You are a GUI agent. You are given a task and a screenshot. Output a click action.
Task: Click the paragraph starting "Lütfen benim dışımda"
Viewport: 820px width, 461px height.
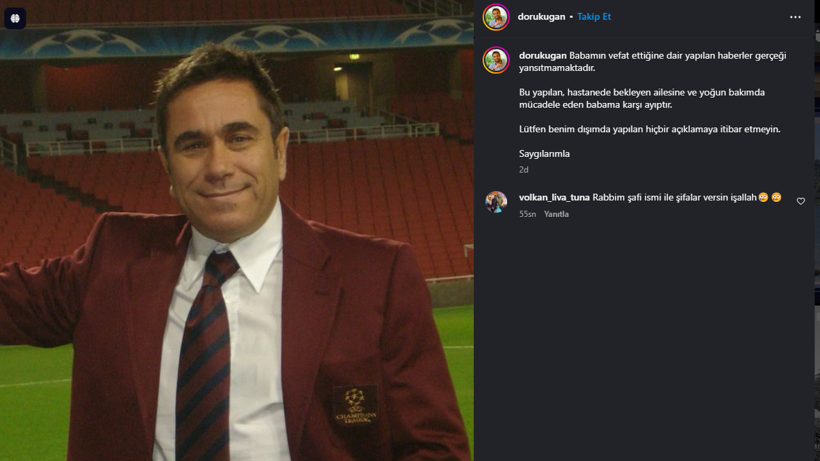click(649, 129)
